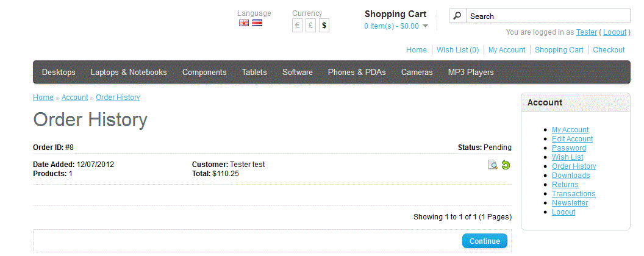View order #8 details icon

click(493, 165)
